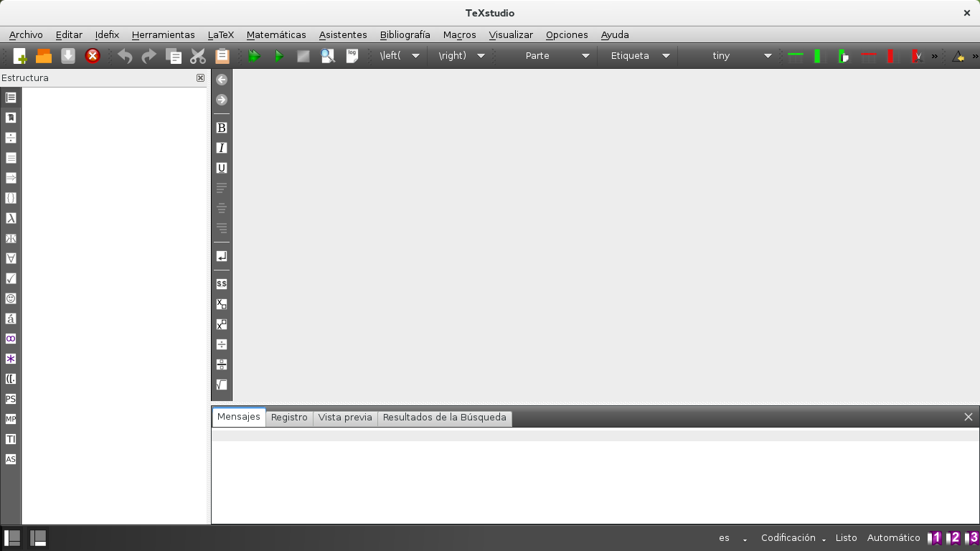The height and width of the screenshot is (551, 980).
Task: Open the smiley symbols panel in the sidebar
Action: [11, 298]
